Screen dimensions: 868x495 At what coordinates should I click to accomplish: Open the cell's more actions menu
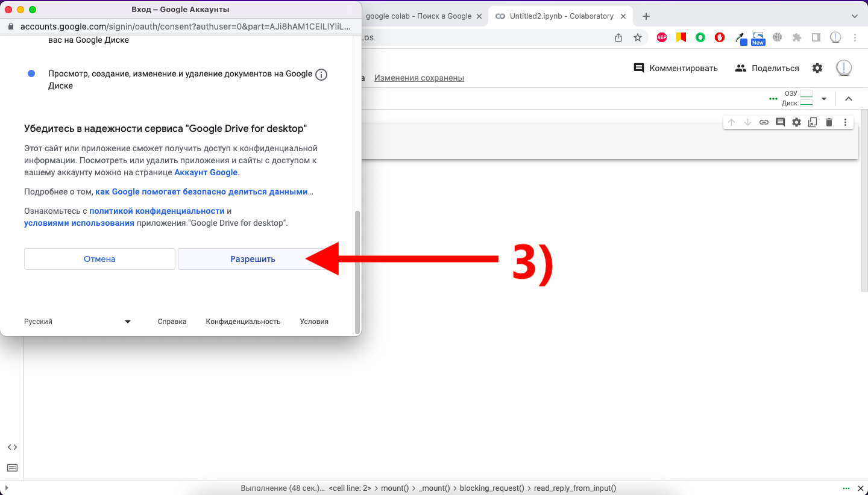click(845, 122)
